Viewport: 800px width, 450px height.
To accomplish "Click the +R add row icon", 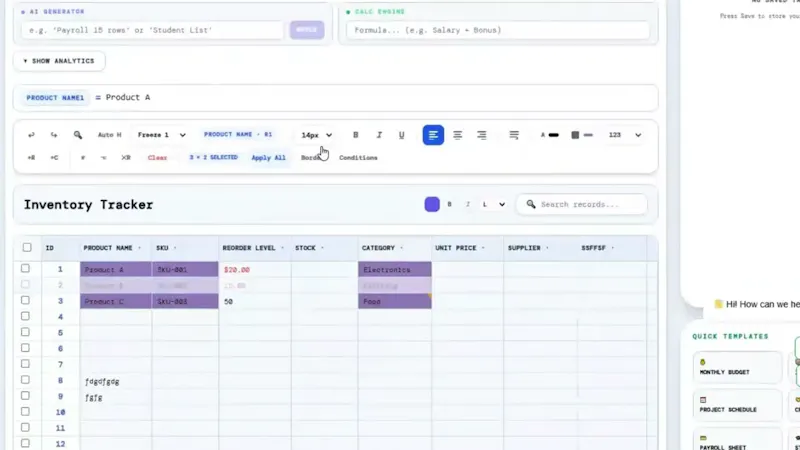I will [x=31, y=158].
